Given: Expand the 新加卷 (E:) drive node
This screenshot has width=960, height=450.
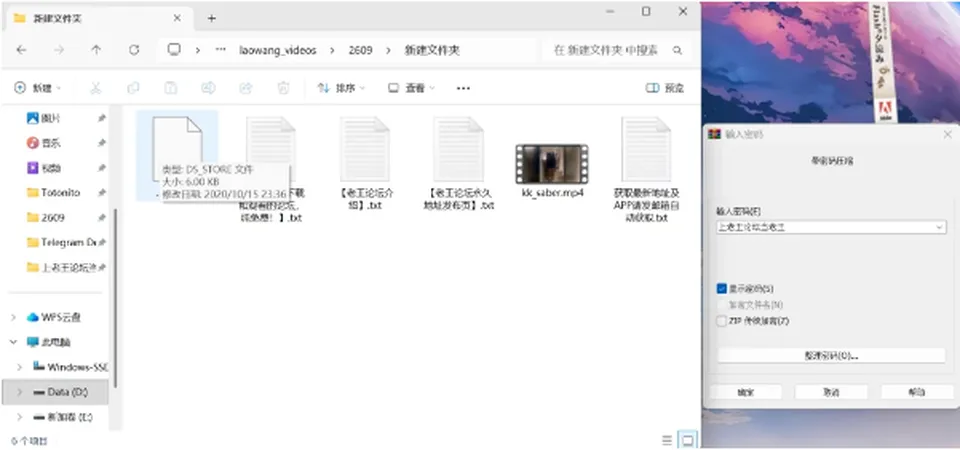Looking at the screenshot, I should tap(19, 417).
